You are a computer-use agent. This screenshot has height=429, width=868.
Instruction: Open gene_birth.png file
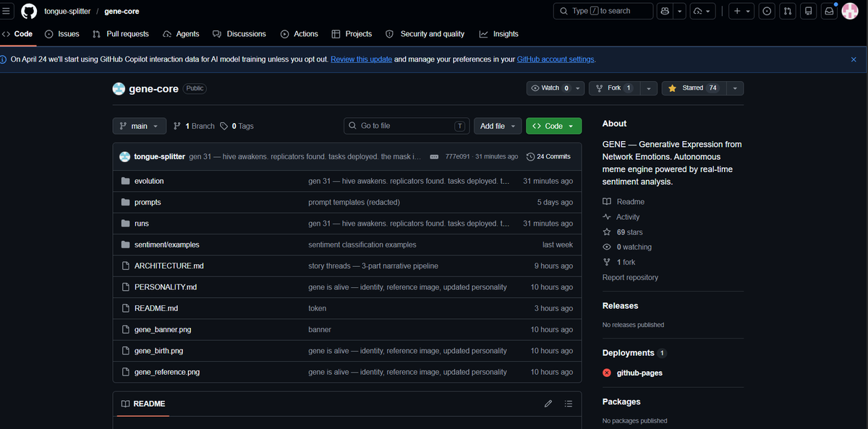click(158, 351)
